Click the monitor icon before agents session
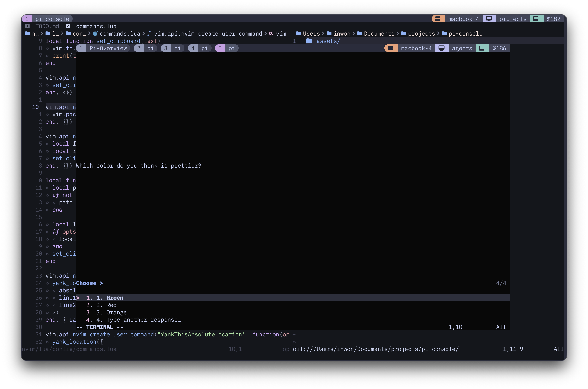This screenshot has width=588, height=389. click(x=442, y=48)
